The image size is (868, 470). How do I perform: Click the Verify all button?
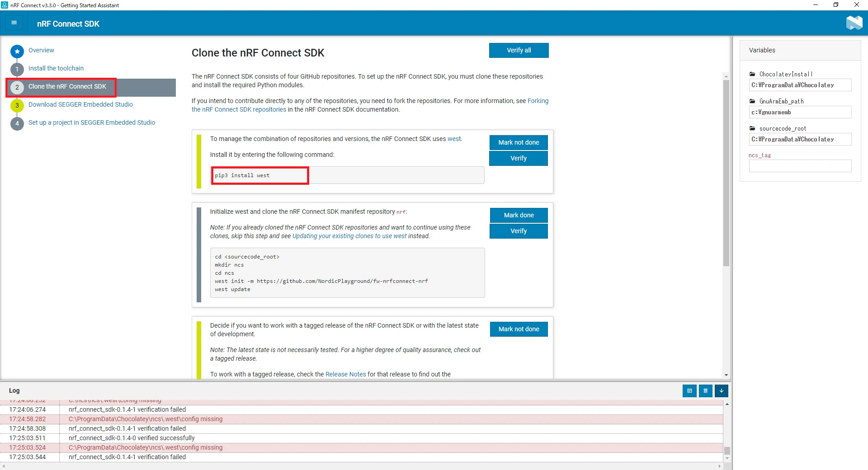tap(519, 50)
